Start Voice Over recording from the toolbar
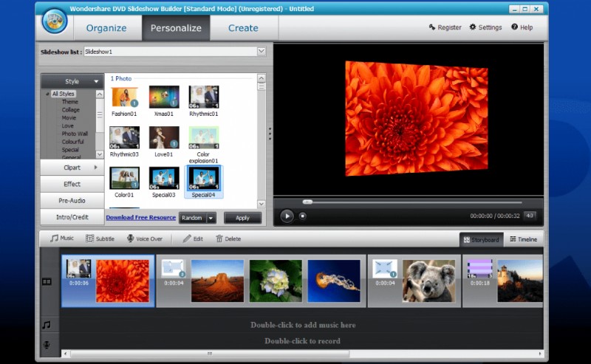The image size is (591, 364). pyautogui.click(x=145, y=238)
